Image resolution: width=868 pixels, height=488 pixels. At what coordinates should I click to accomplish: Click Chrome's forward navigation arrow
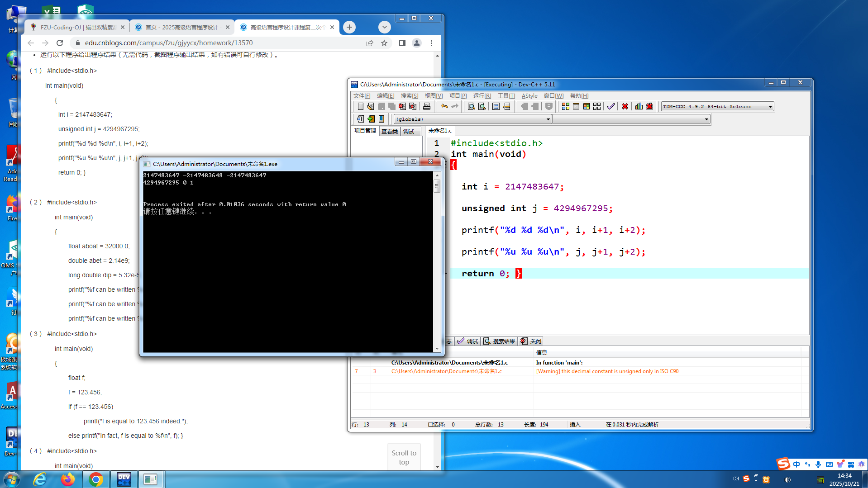pyautogui.click(x=45, y=43)
